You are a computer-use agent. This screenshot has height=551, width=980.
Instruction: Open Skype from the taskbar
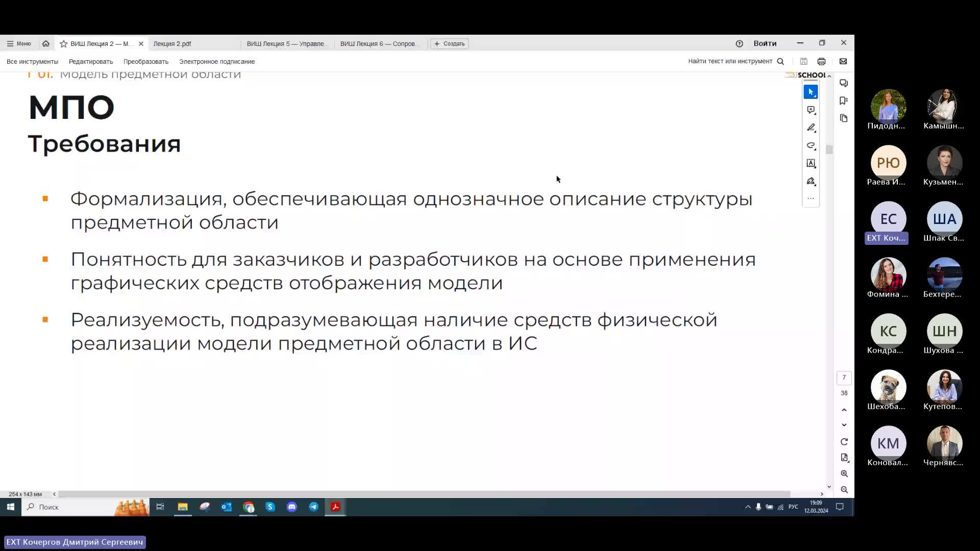click(271, 507)
